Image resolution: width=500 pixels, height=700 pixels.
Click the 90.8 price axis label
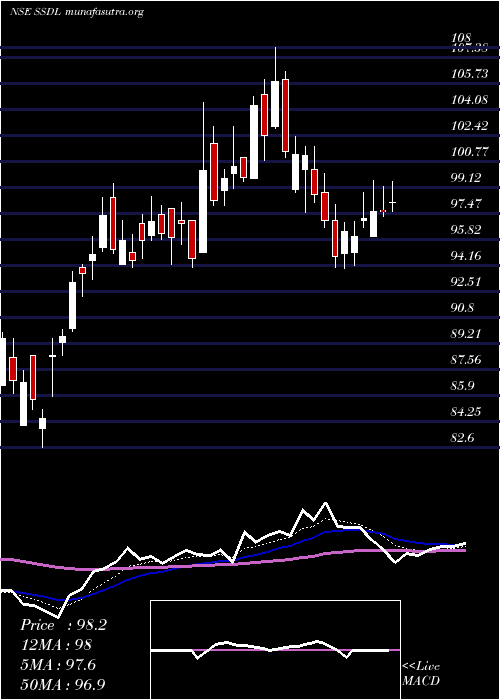click(463, 308)
